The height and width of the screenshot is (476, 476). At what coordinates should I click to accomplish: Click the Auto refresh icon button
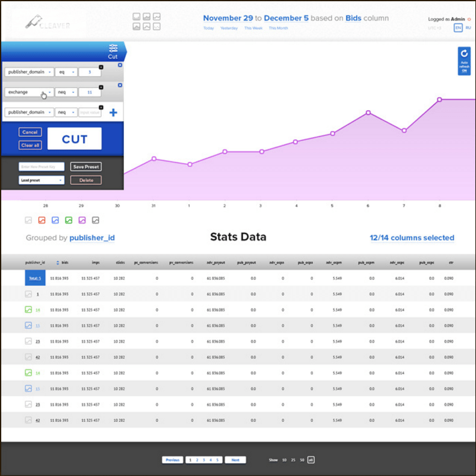point(463,61)
